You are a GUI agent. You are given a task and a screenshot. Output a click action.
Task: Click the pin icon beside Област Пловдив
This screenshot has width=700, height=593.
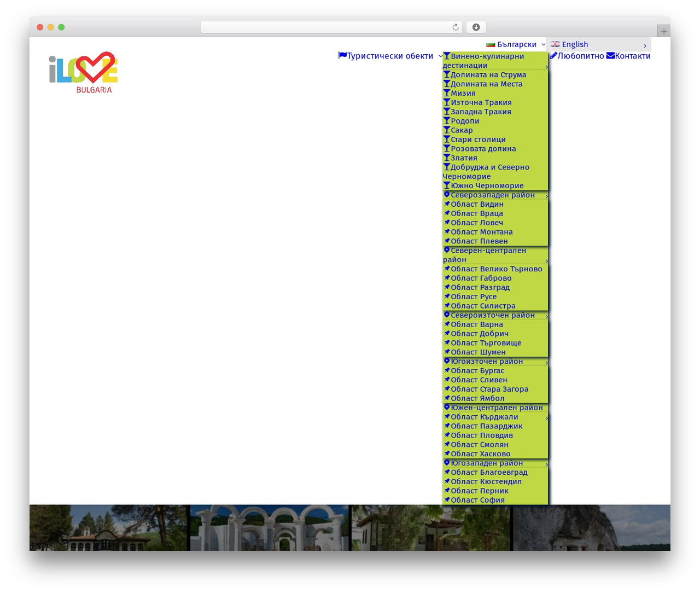[447, 435]
